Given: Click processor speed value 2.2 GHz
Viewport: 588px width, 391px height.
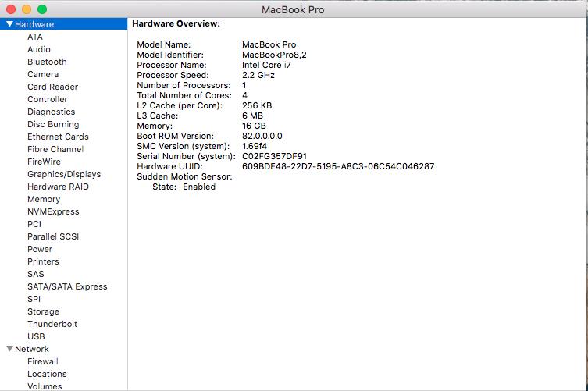Looking at the screenshot, I should (258, 75).
